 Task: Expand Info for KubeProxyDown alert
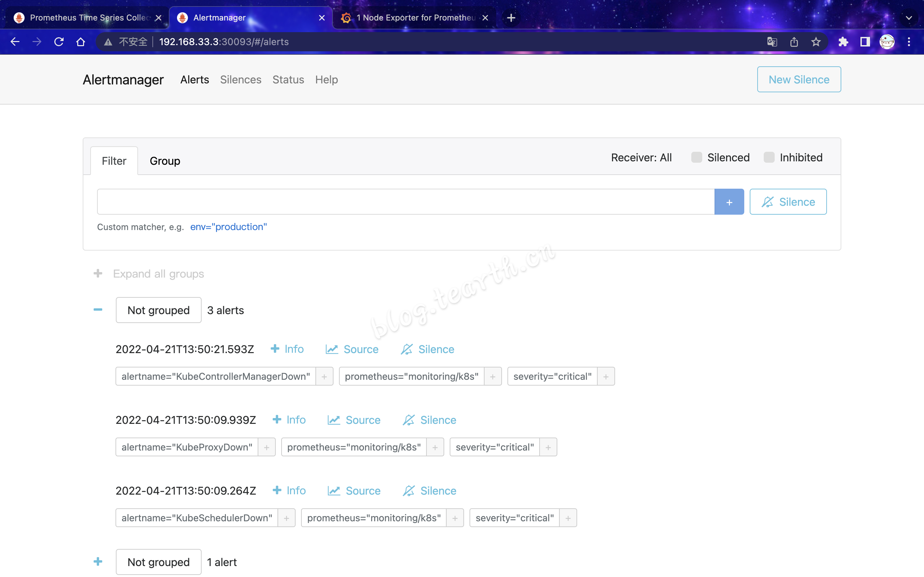[x=289, y=419]
